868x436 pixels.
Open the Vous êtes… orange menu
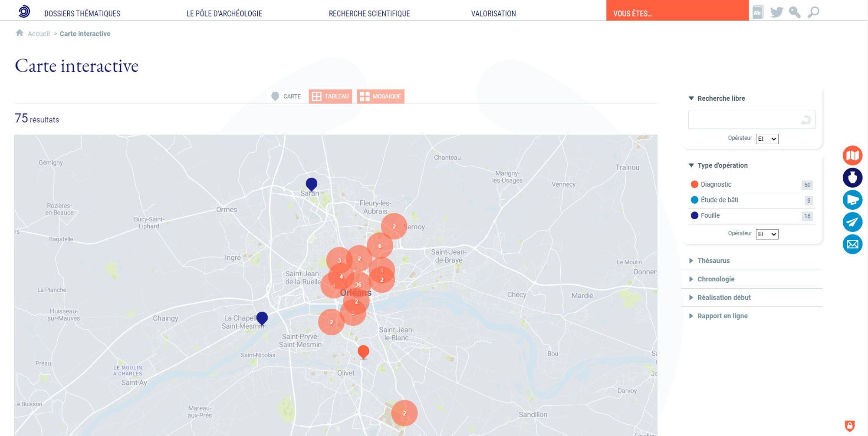[x=677, y=10]
